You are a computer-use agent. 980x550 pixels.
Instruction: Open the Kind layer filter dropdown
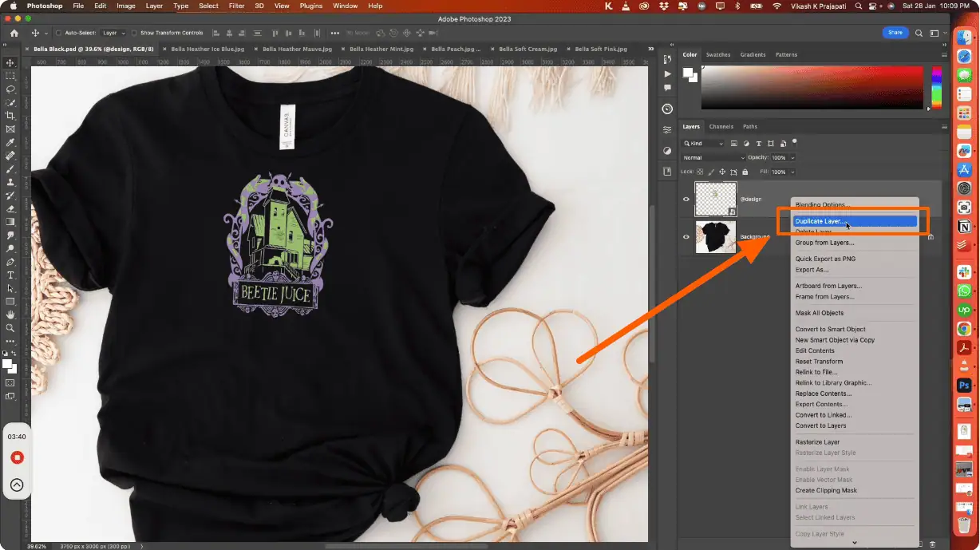point(703,144)
